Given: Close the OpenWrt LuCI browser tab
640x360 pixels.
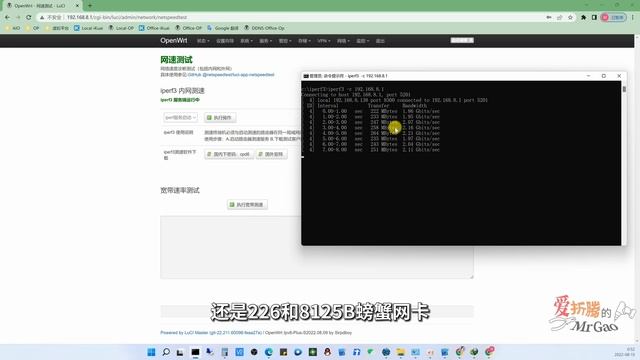Looking at the screenshot, I should (x=77, y=6).
